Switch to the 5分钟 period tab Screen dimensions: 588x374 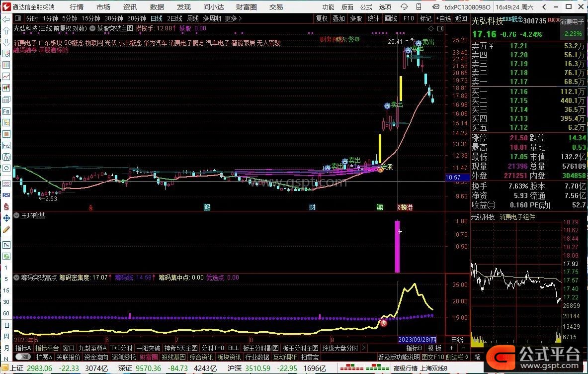pos(70,18)
